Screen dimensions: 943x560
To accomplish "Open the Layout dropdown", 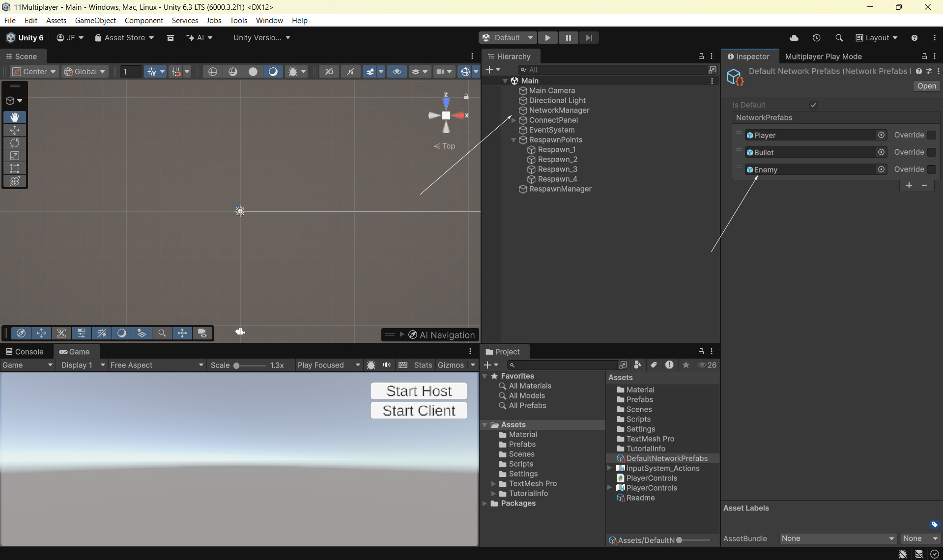I will [877, 38].
